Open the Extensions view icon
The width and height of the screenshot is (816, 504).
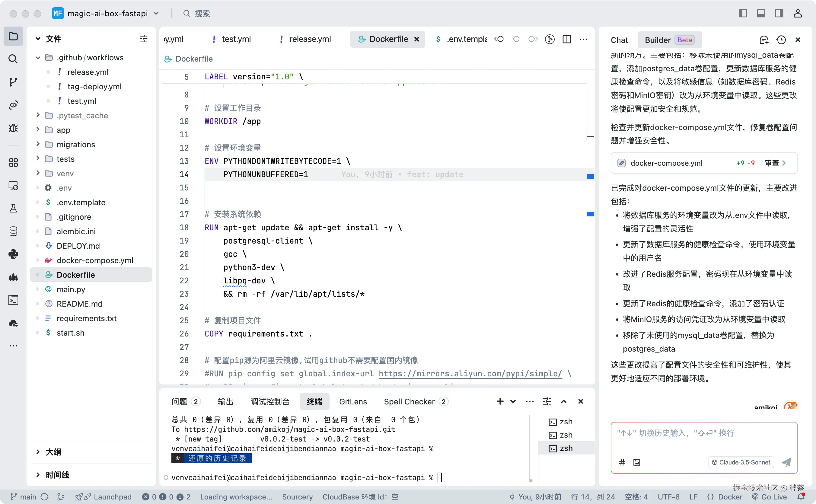pos(13,163)
